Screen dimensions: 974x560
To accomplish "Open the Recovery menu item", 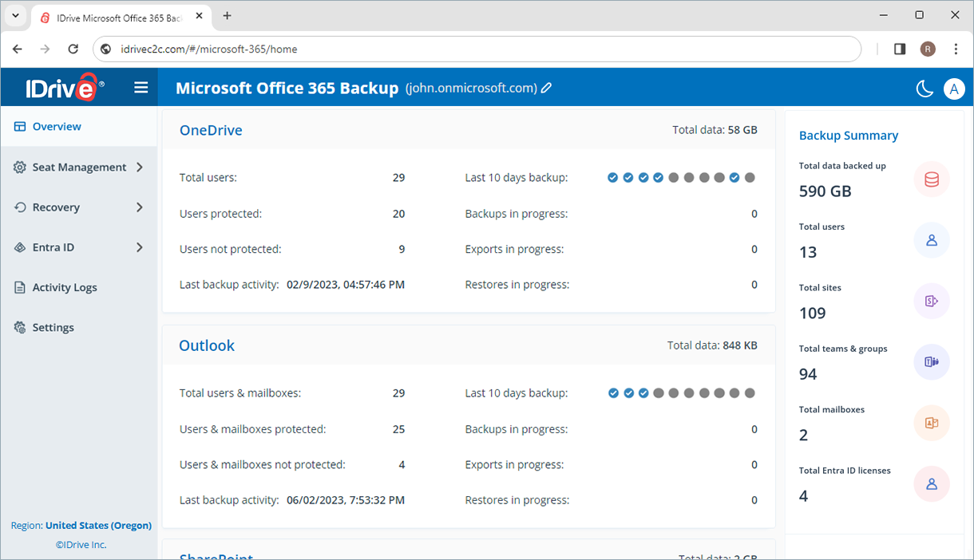I will [x=79, y=207].
